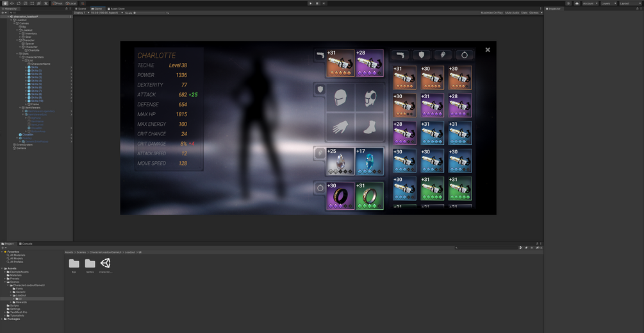Select the empty boots armor slot
The image size is (644, 333).
pyautogui.click(x=370, y=126)
